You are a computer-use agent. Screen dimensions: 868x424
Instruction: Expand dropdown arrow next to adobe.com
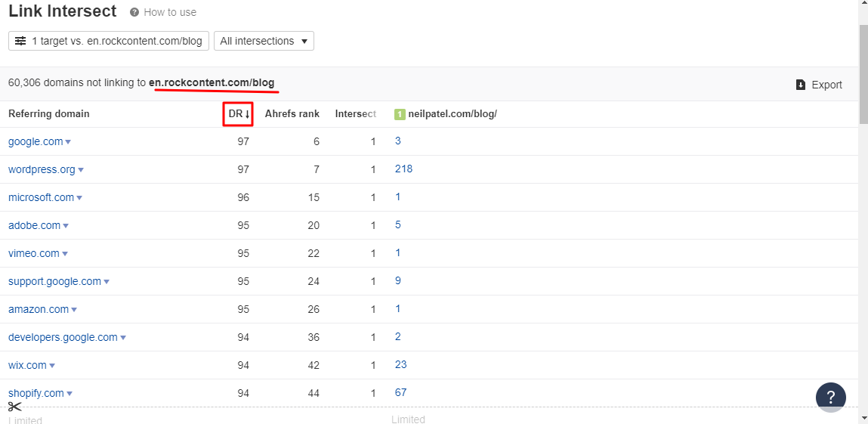coord(66,227)
